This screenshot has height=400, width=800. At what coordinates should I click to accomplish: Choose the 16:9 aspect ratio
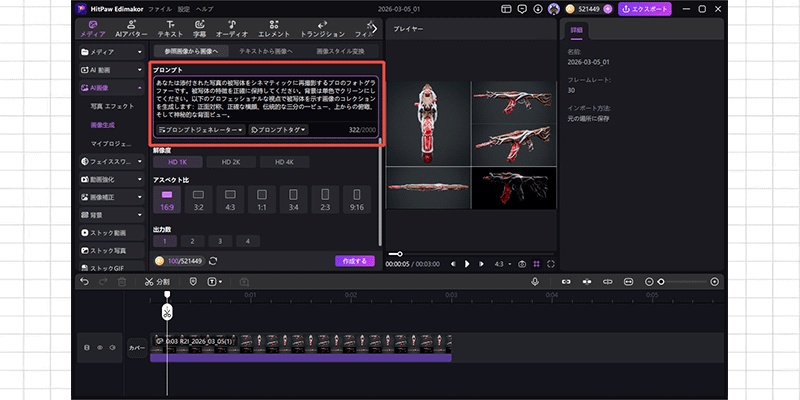(167, 199)
